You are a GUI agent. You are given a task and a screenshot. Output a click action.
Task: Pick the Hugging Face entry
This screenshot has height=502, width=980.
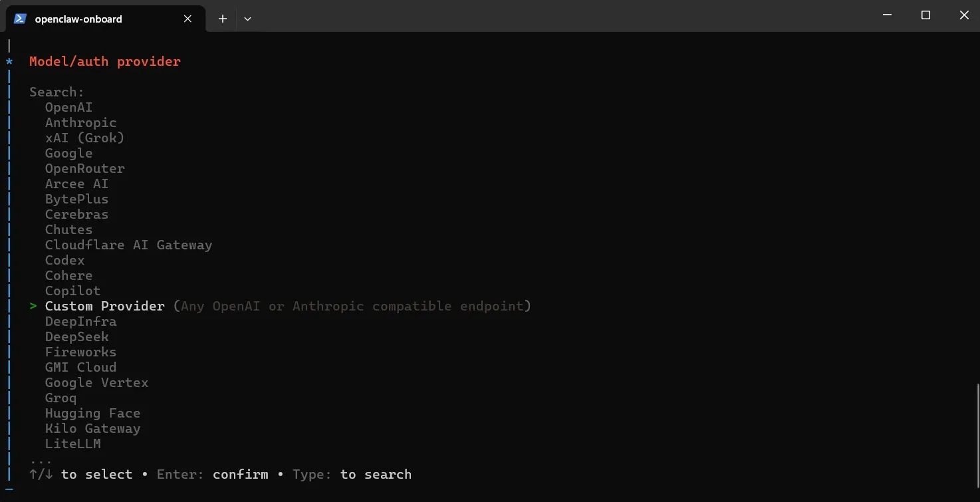[92, 413]
